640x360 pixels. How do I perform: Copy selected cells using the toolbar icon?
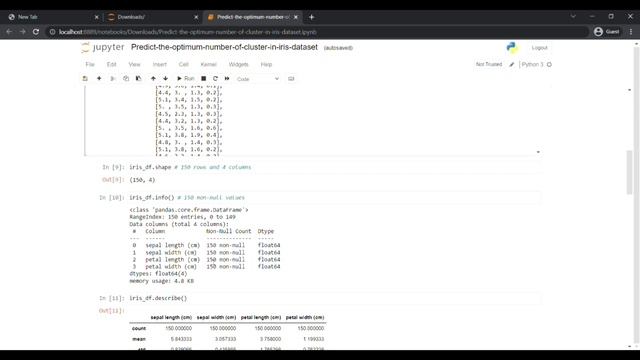pyautogui.click(x=126, y=78)
